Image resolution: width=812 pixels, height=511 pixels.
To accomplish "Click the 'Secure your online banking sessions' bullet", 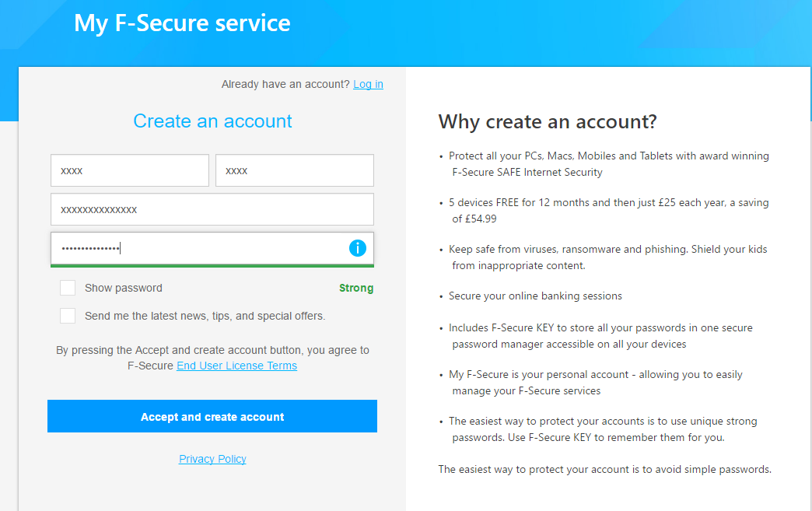I will (x=535, y=296).
